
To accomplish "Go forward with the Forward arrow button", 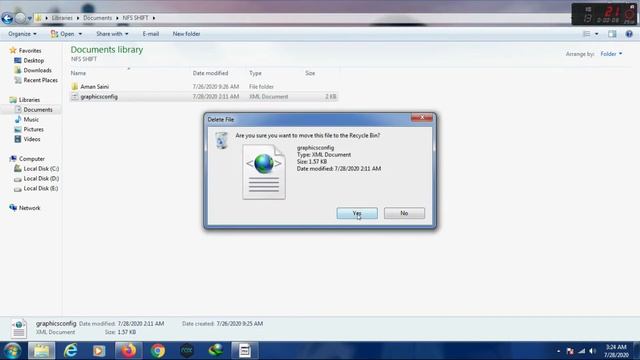I will tap(20, 18).
